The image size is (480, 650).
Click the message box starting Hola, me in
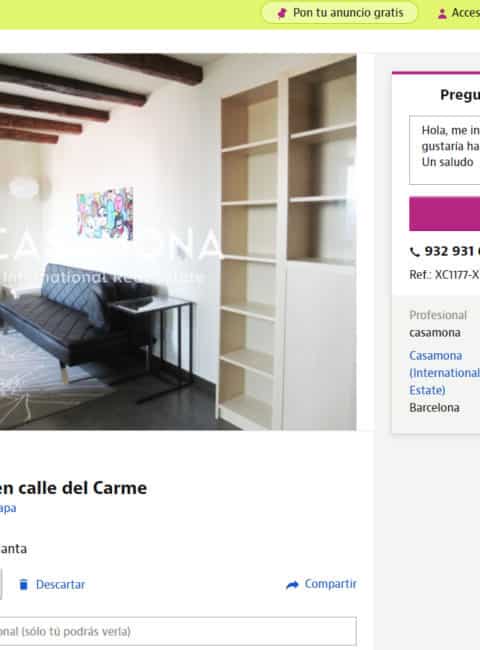coord(444,150)
